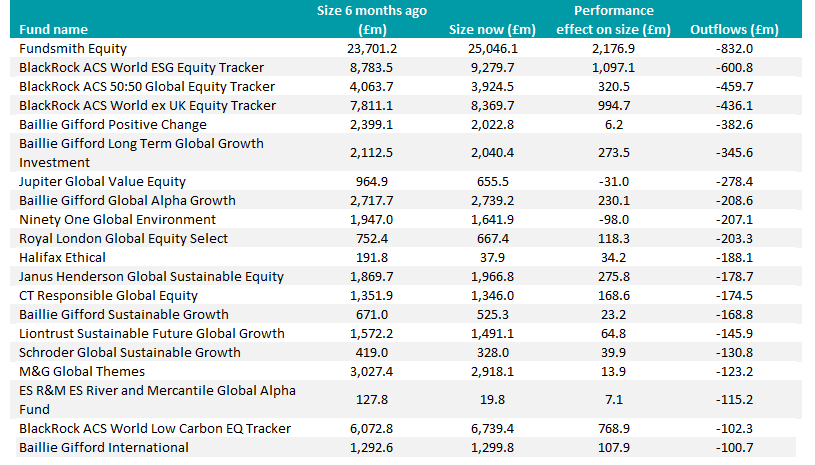Click the Baillie Gifford Positive Change row
This screenshot has width=815, height=465.
[113, 124]
